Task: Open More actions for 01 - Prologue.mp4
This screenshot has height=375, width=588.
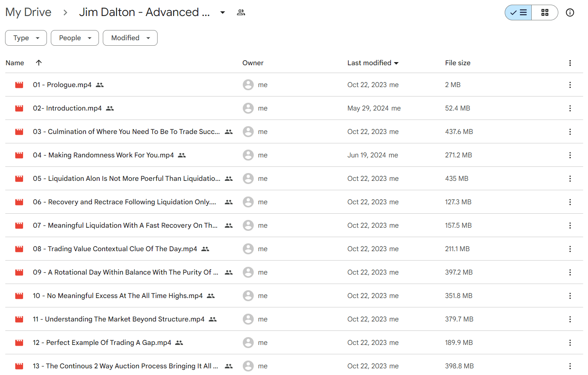Action: click(570, 85)
